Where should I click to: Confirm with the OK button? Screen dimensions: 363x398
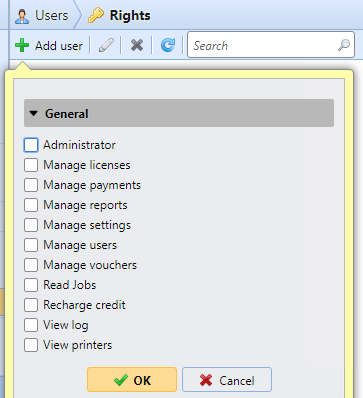[x=132, y=380]
